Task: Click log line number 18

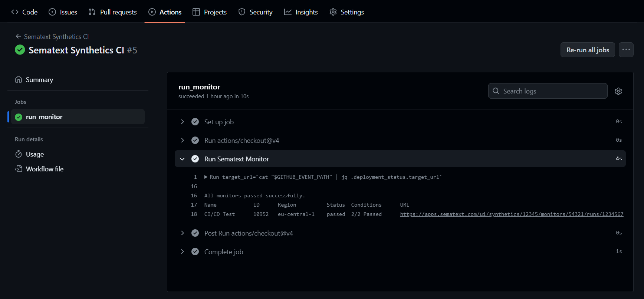Action: (x=194, y=214)
